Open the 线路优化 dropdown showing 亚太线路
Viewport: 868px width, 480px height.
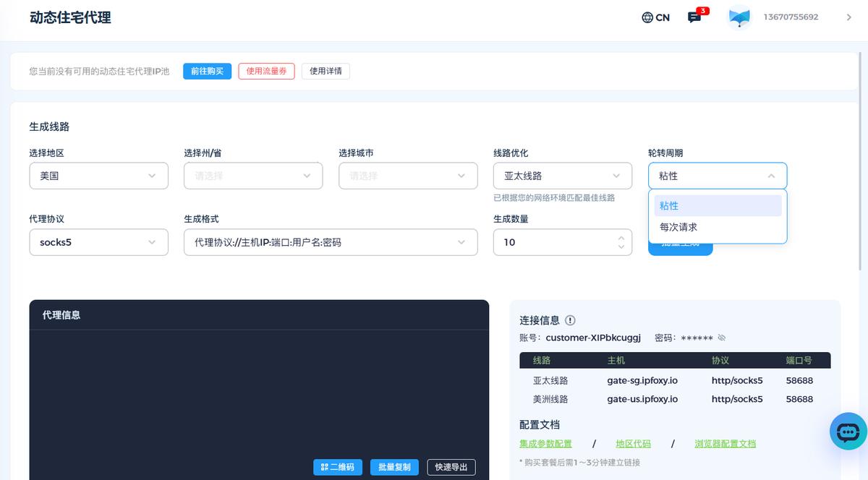563,175
